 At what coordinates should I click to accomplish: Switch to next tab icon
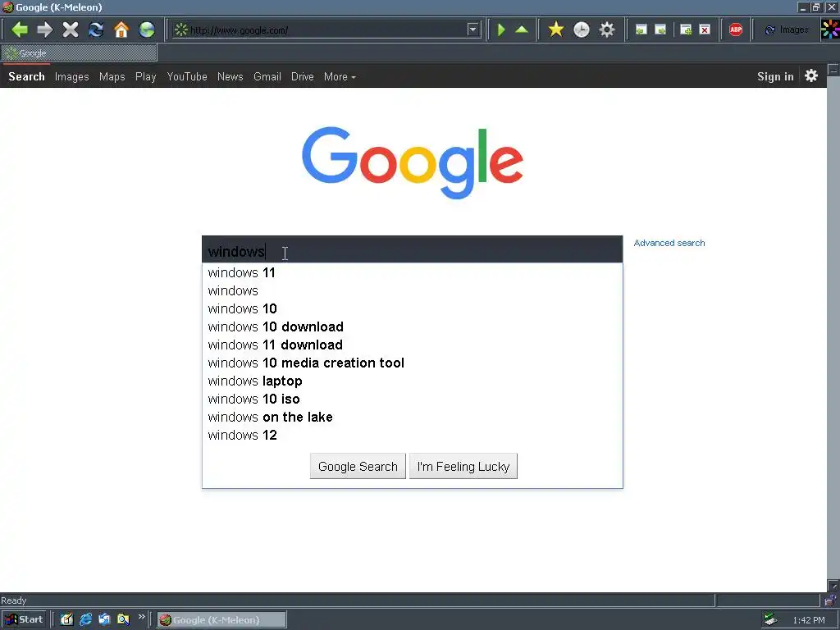click(x=660, y=30)
